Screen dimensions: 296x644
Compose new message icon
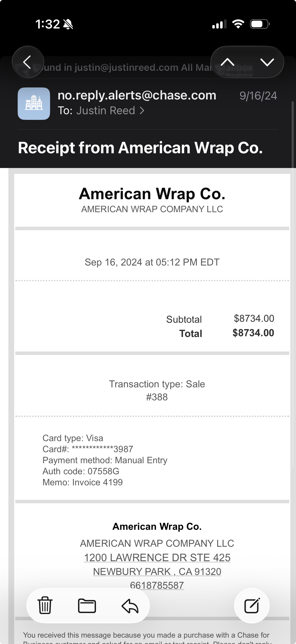[x=252, y=605]
